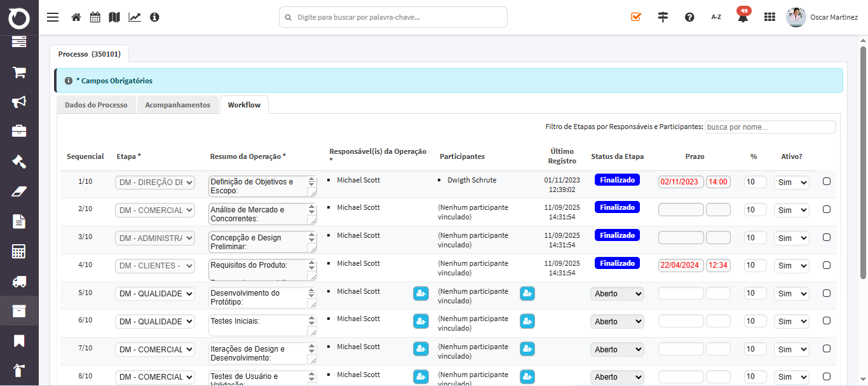Open shopping cart sidebar icon
868x386 pixels.
click(x=19, y=72)
